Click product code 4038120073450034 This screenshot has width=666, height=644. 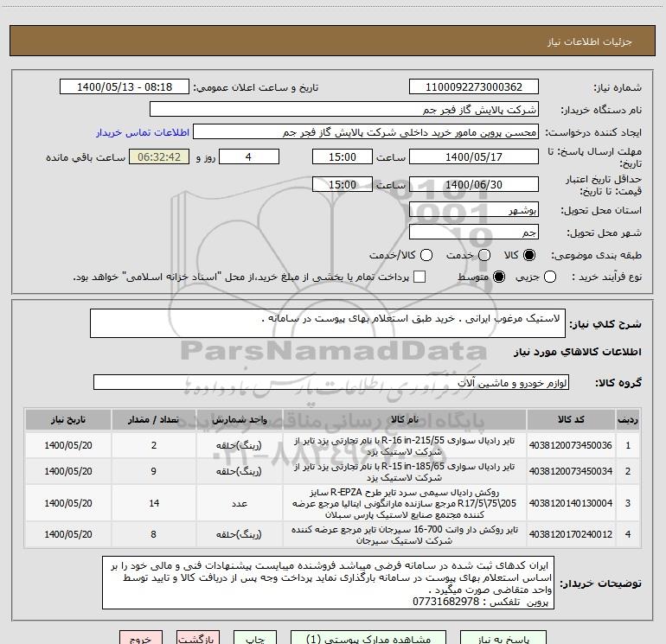[x=571, y=471]
